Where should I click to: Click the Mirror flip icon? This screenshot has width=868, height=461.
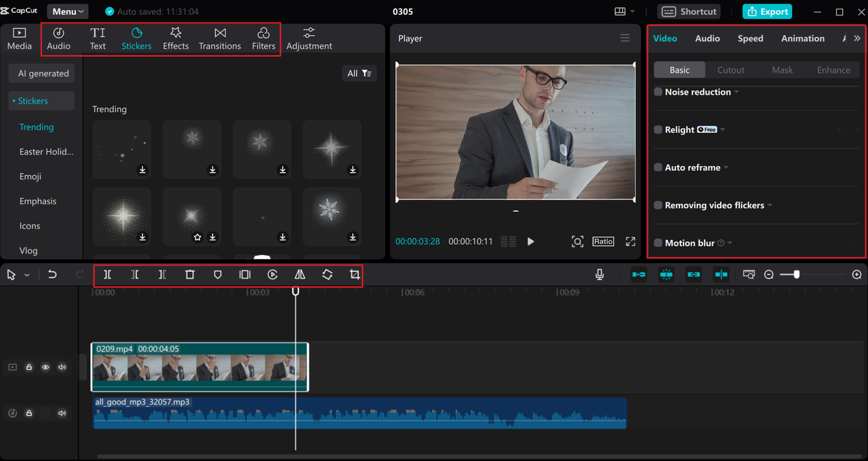click(x=300, y=275)
